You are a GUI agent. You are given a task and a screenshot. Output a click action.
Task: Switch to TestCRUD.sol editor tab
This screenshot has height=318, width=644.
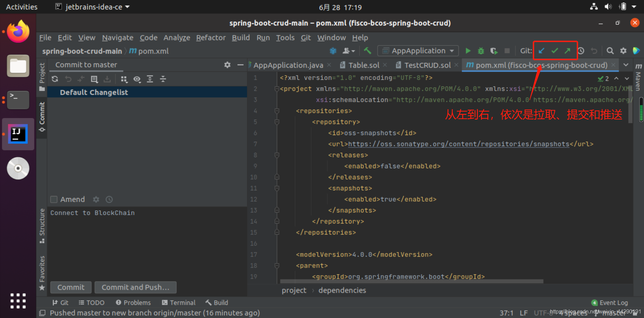click(427, 65)
